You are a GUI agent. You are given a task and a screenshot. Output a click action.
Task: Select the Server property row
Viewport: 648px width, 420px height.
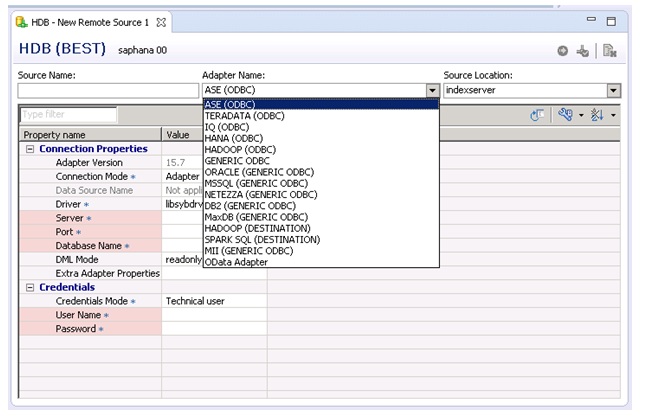[x=90, y=218]
